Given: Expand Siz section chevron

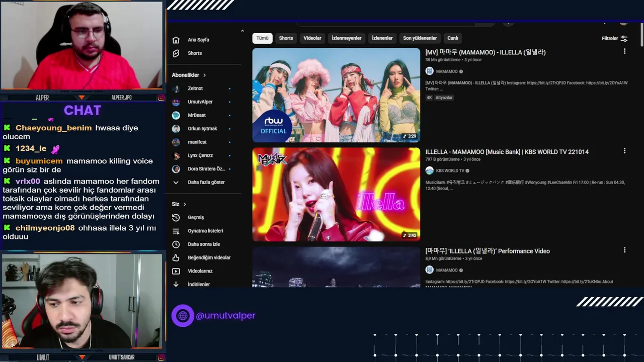Looking at the screenshot, I should click(185, 204).
